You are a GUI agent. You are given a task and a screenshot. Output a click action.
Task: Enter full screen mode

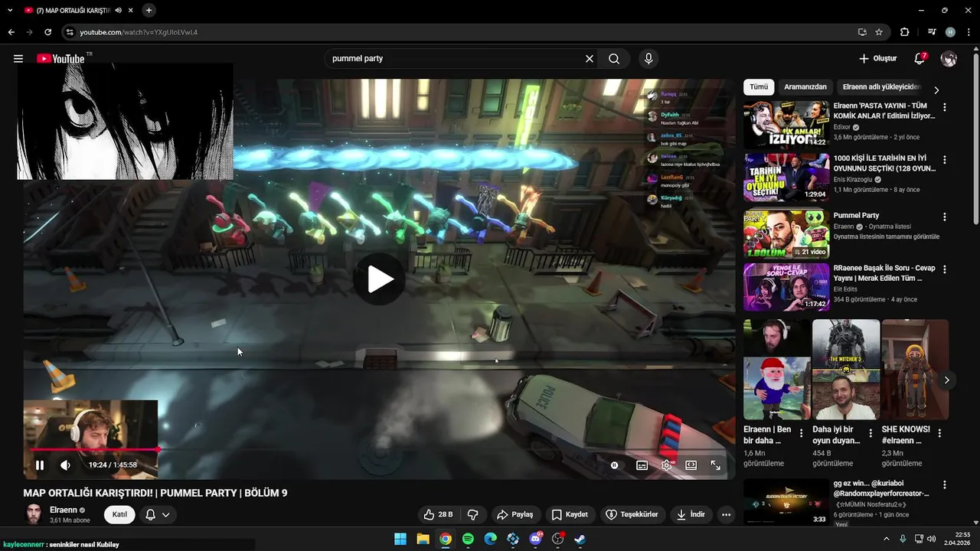[716, 465]
